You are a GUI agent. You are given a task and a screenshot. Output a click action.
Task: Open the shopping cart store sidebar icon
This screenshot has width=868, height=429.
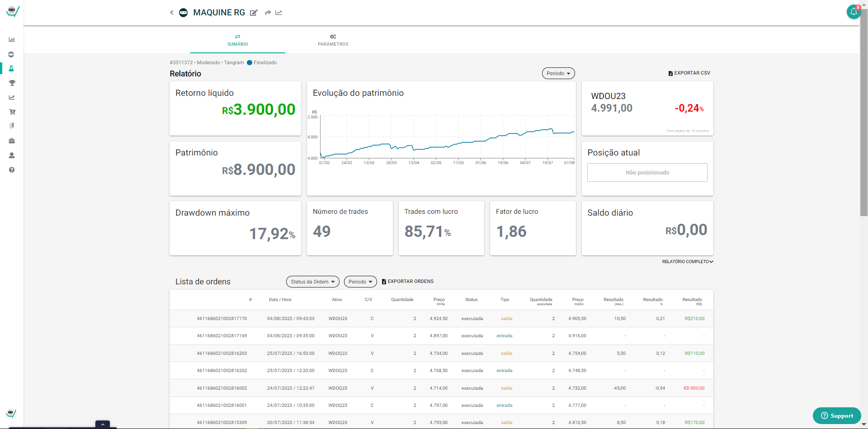12,112
